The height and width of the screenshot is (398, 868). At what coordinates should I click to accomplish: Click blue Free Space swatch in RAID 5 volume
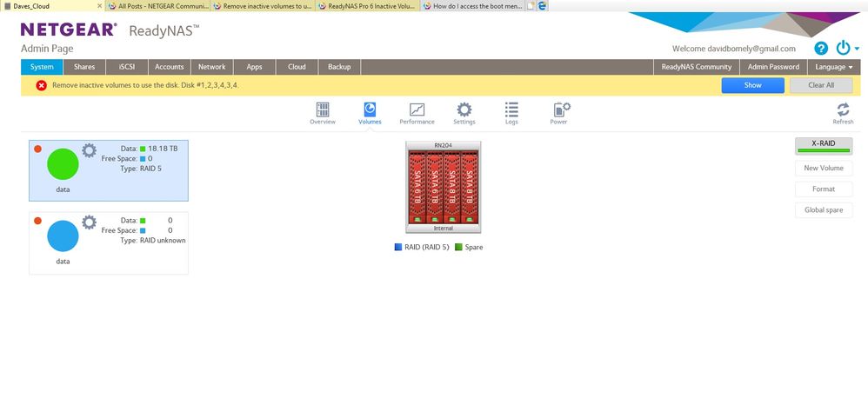tap(143, 159)
